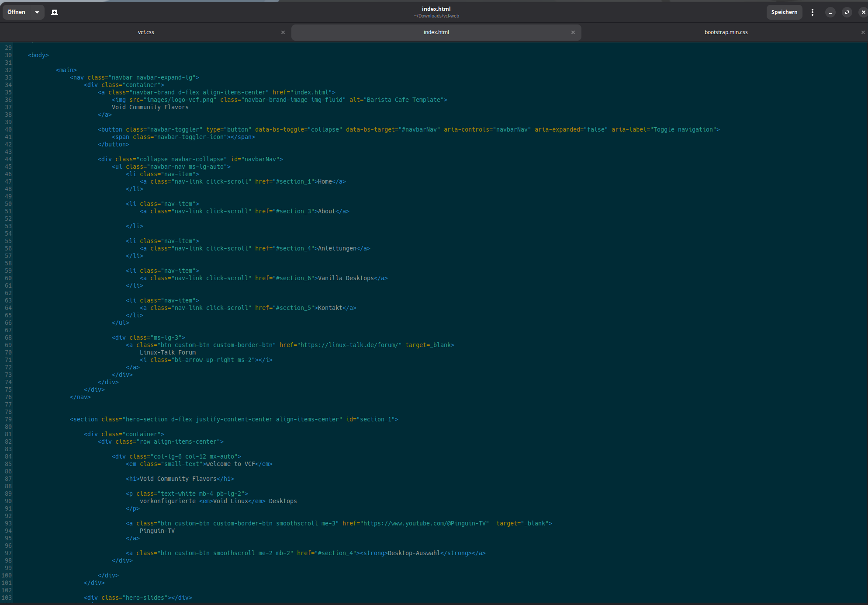Switch to the bootstrap.min.css tab
Image resolution: width=868 pixels, height=605 pixels.
click(726, 32)
